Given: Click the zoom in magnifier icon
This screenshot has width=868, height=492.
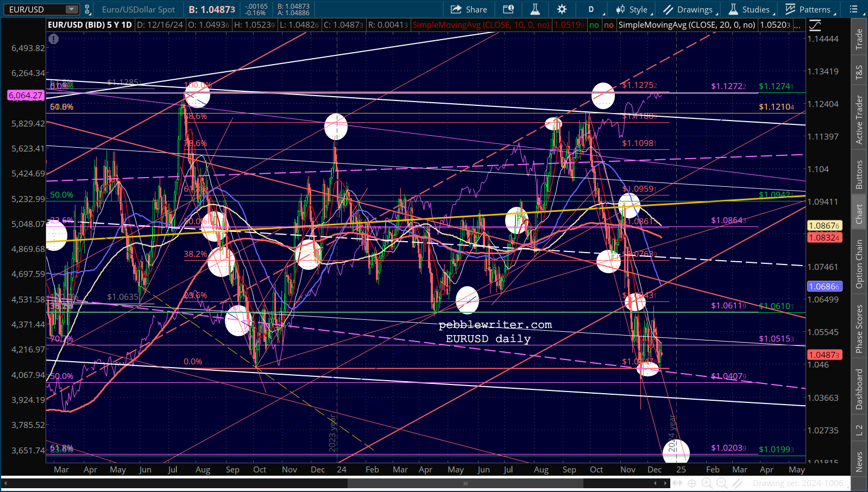Looking at the screenshot, I should click(x=707, y=483).
